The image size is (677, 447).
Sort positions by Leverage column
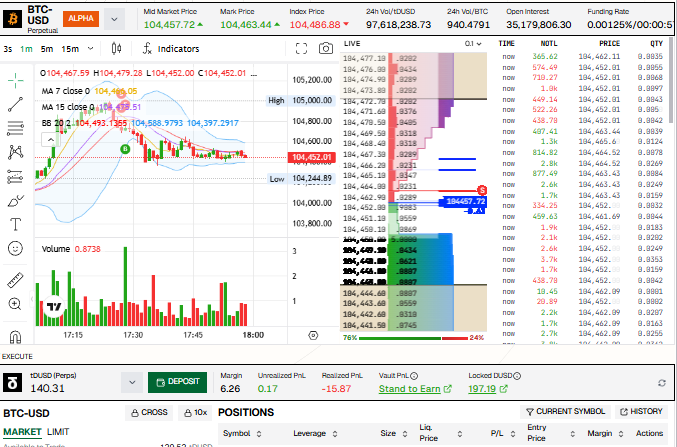click(x=315, y=433)
